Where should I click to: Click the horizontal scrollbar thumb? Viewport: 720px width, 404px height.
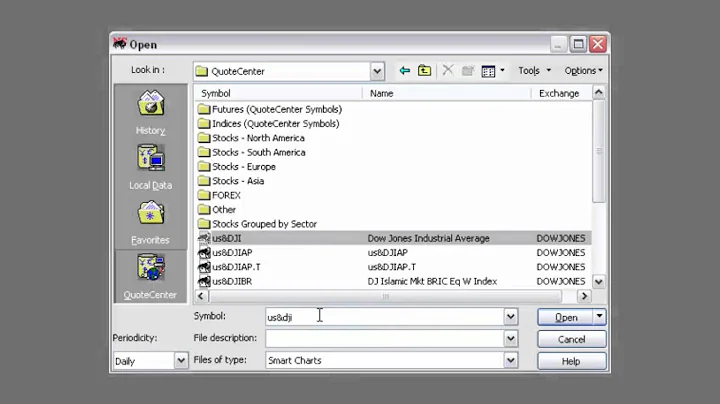(x=385, y=296)
